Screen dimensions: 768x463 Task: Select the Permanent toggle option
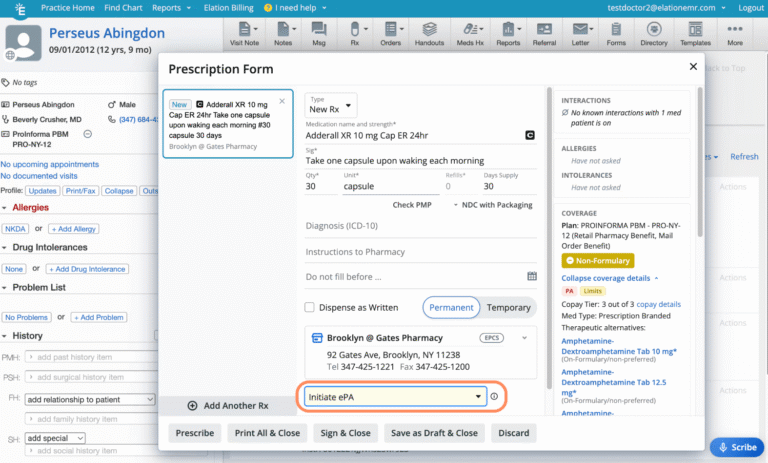[x=451, y=307]
